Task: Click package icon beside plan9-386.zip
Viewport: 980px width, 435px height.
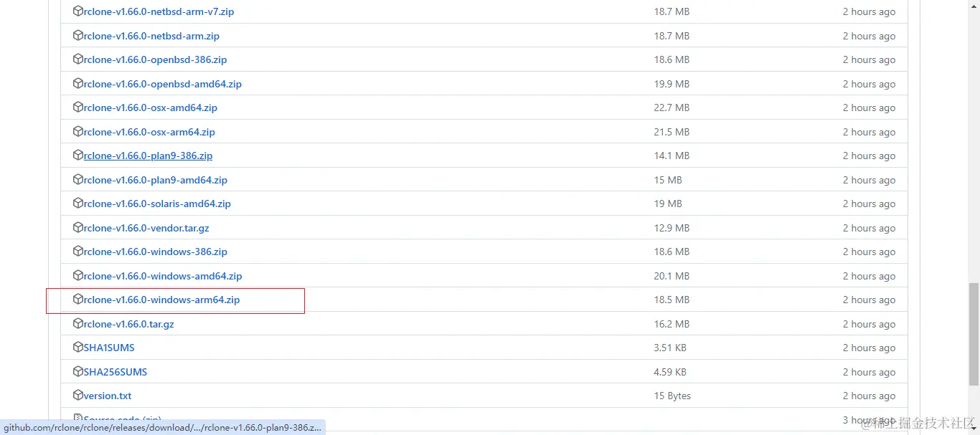Action: point(78,156)
